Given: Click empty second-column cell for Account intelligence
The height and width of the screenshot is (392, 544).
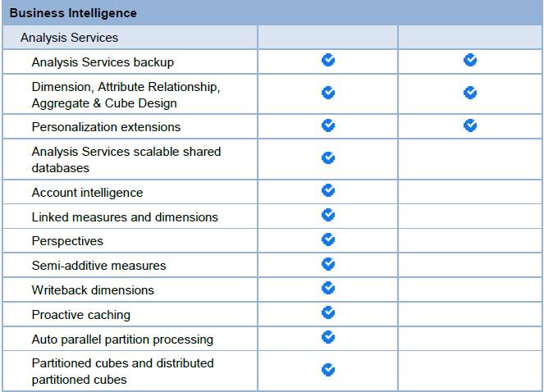Looking at the screenshot, I should (x=470, y=192).
